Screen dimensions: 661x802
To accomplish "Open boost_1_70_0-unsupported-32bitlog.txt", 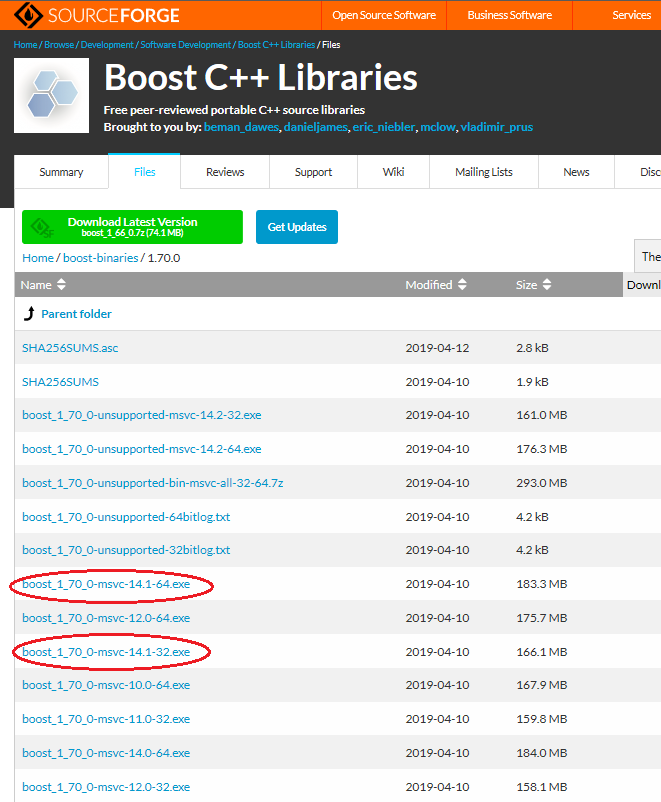I will coord(126,550).
